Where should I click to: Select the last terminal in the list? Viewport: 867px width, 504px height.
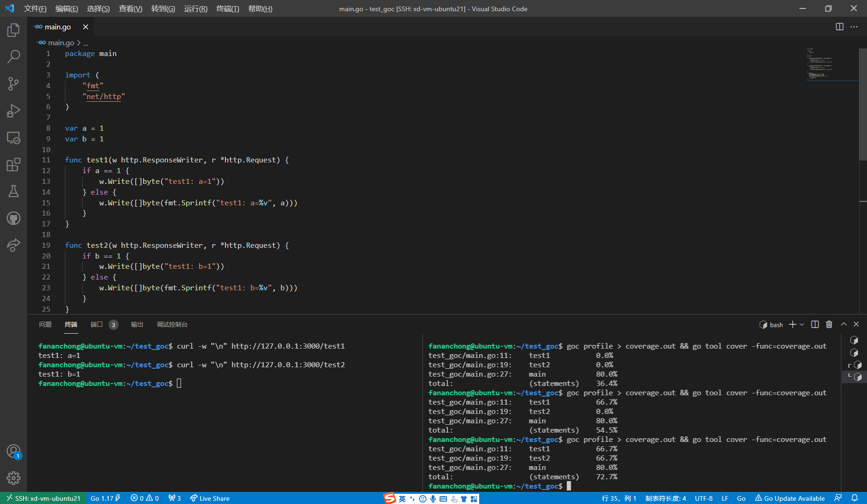pos(854,377)
